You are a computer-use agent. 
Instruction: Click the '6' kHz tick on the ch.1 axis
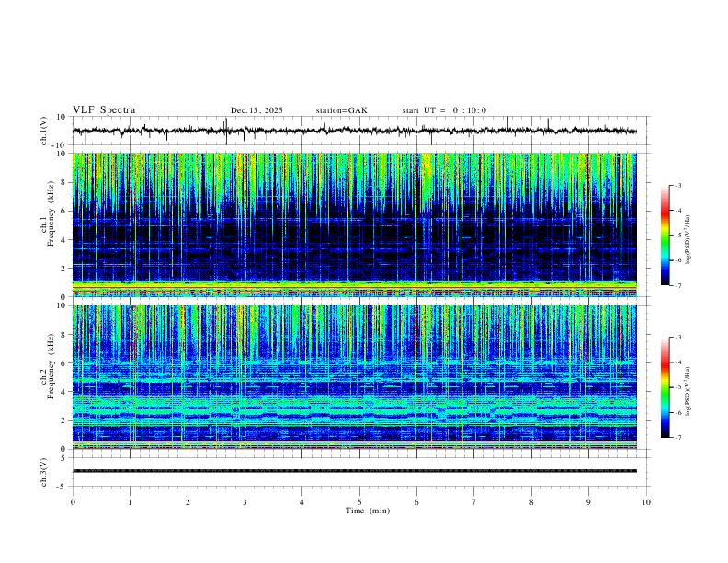[64, 211]
